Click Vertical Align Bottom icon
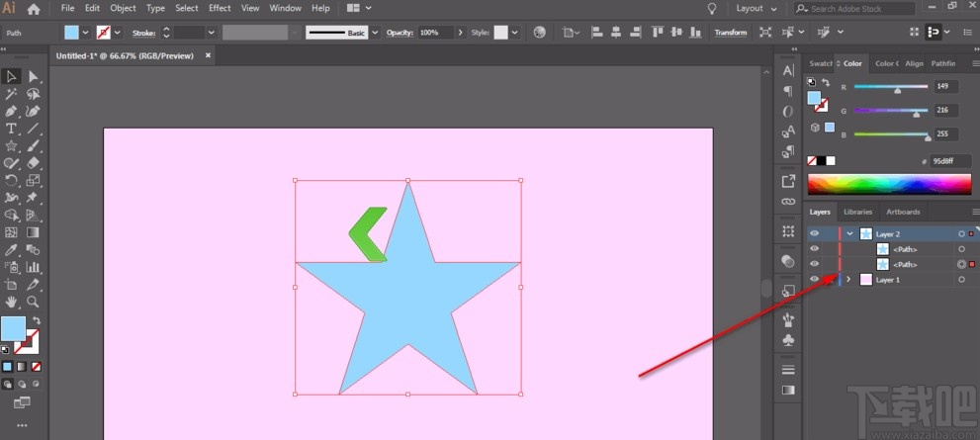This screenshot has width=980, height=440. [696, 33]
